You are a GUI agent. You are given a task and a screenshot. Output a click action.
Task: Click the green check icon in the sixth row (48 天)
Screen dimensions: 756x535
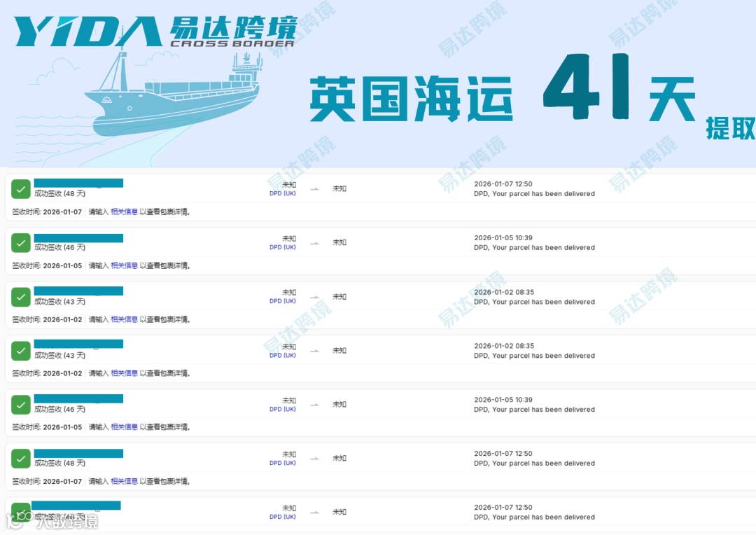[21, 459]
